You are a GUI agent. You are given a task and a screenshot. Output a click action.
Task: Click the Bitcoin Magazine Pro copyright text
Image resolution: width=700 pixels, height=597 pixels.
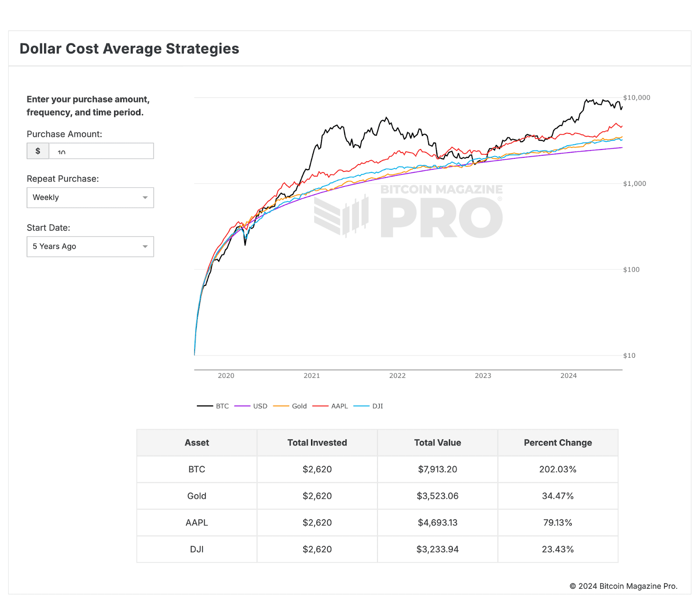click(623, 586)
